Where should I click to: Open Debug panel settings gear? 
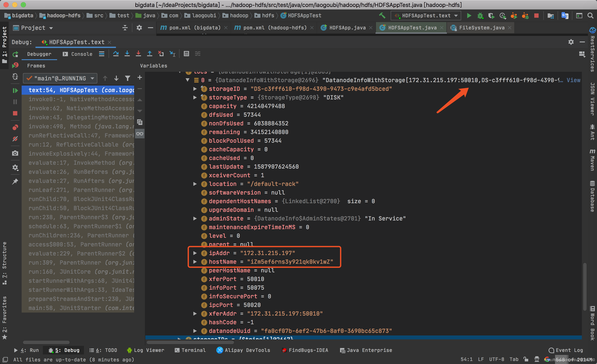click(571, 42)
